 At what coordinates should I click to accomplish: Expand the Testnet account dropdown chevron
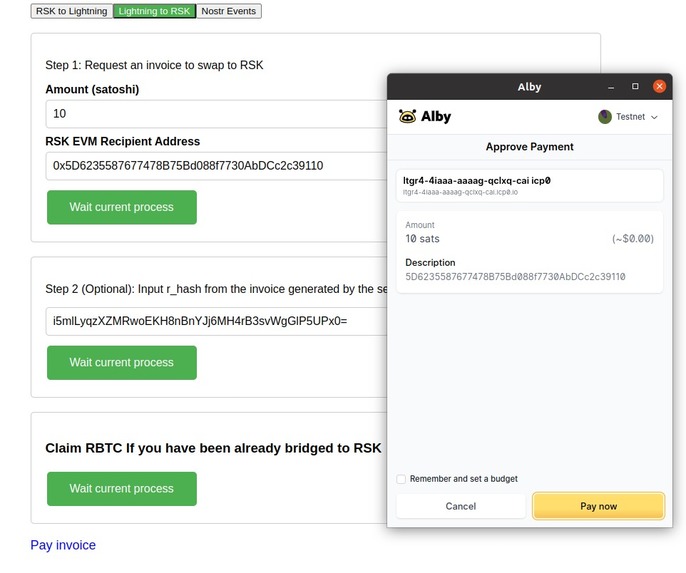click(655, 117)
